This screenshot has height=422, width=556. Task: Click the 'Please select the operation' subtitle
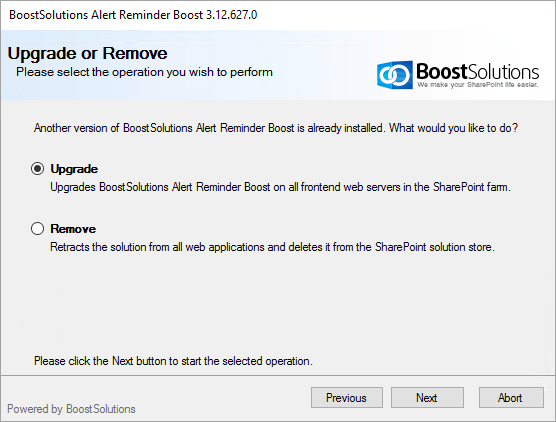(x=145, y=72)
